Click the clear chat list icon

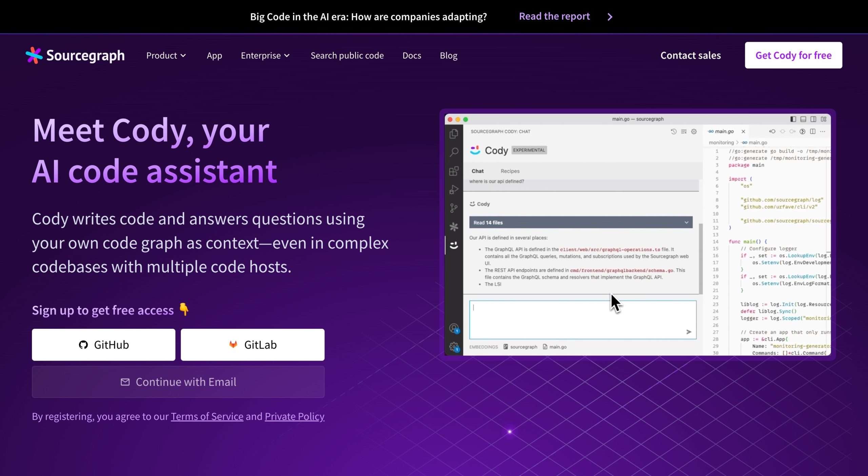tap(684, 132)
